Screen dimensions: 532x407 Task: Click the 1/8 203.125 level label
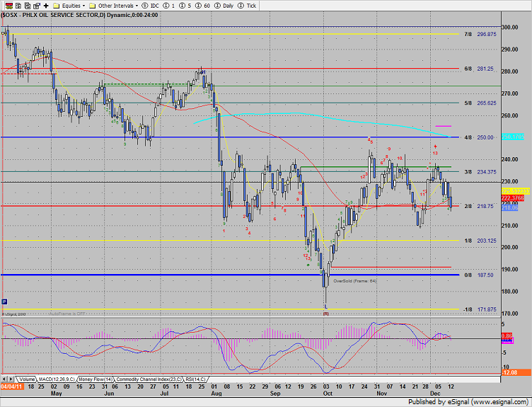click(480, 241)
